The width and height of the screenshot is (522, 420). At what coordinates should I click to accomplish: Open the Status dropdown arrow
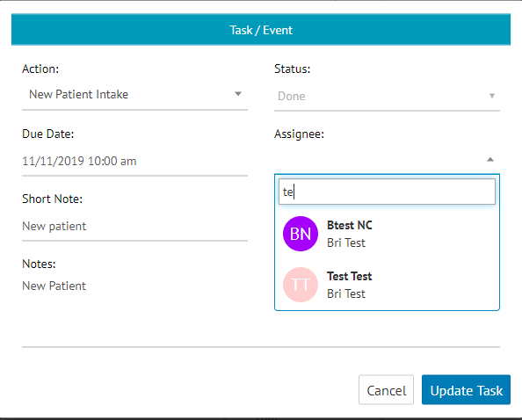pyautogui.click(x=492, y=96)
